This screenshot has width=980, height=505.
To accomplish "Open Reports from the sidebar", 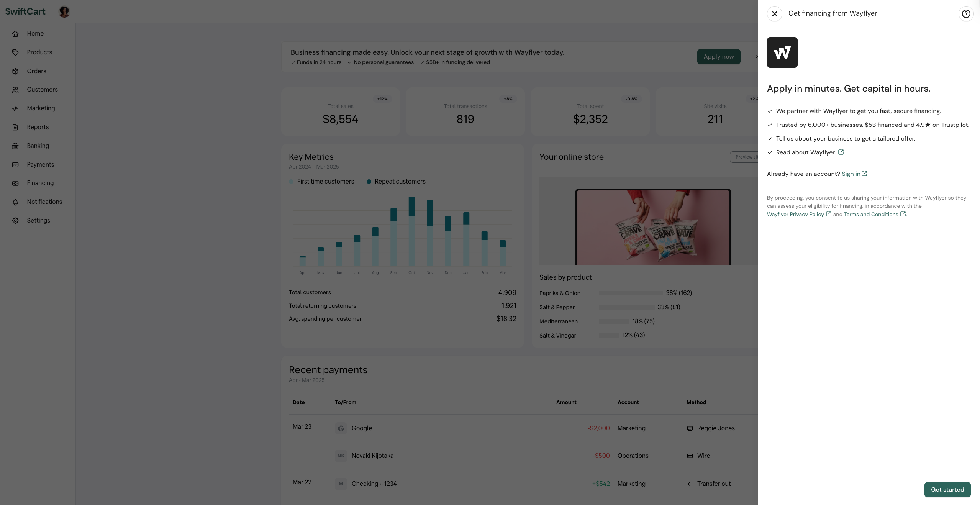I will (38, 127).
